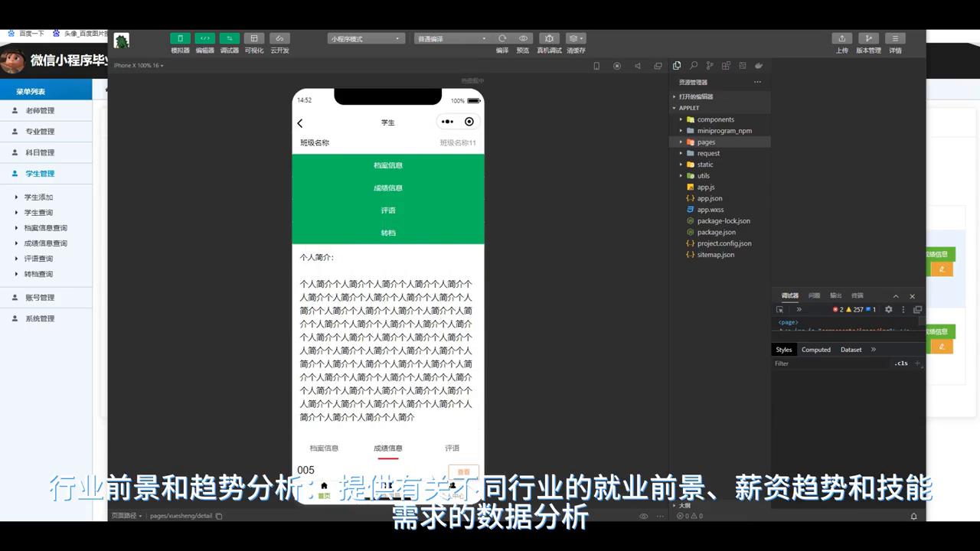Select the element inspector in the debugger
Image resolution: width=980 pixels, height=551 pixels.
pos(779,309)
